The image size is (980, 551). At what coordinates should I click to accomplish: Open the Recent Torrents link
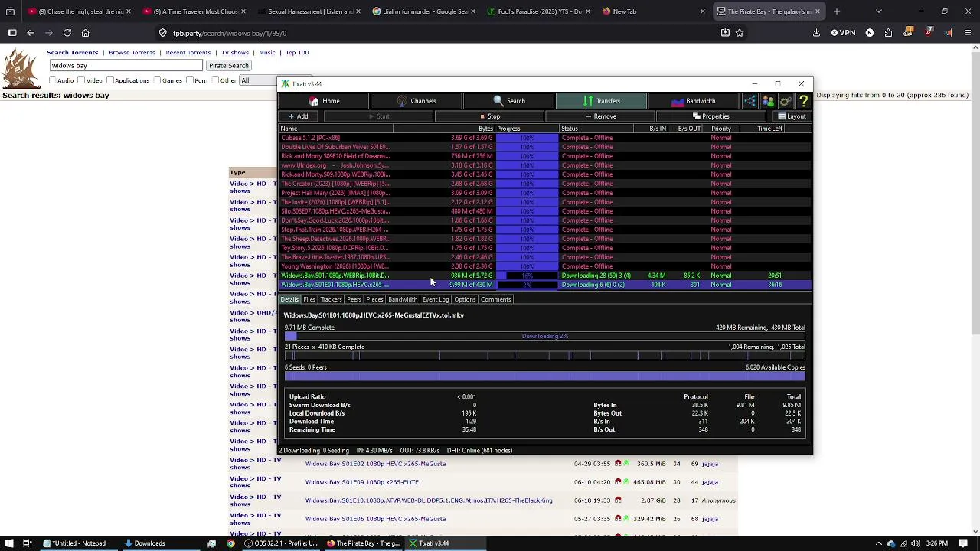click(x=188, y=53)
